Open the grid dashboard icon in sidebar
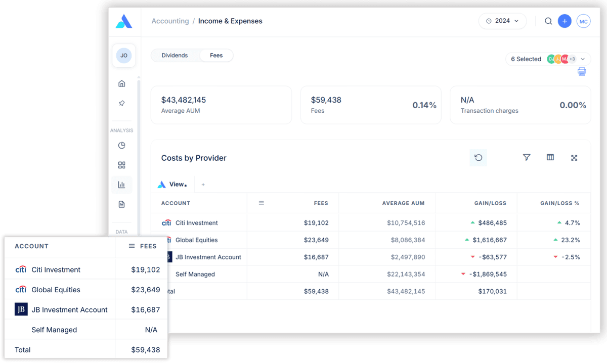 (x=122, y=165)
